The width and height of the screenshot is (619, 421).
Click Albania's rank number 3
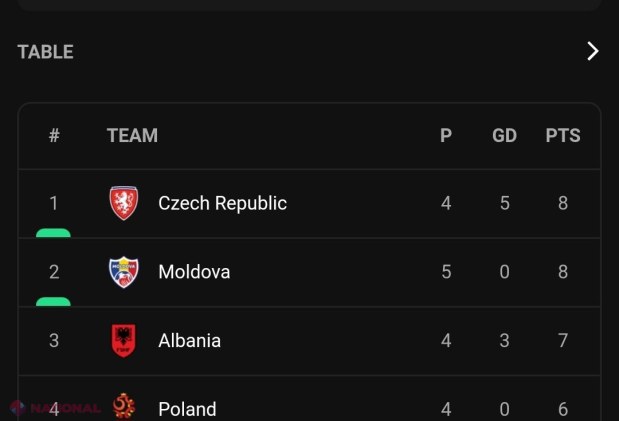(x=54, y=341)
